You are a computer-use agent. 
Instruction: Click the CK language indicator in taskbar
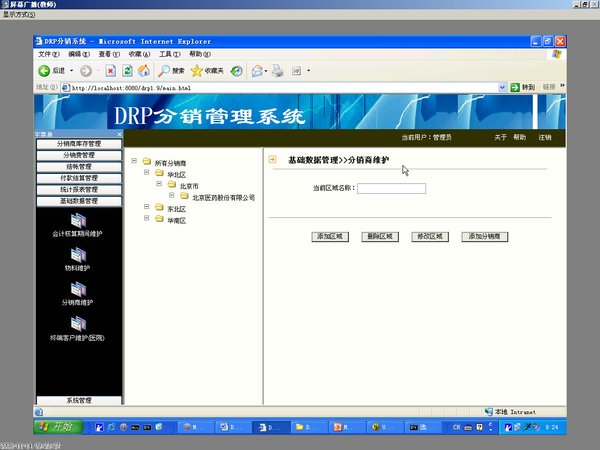click(x=457, y=427)
